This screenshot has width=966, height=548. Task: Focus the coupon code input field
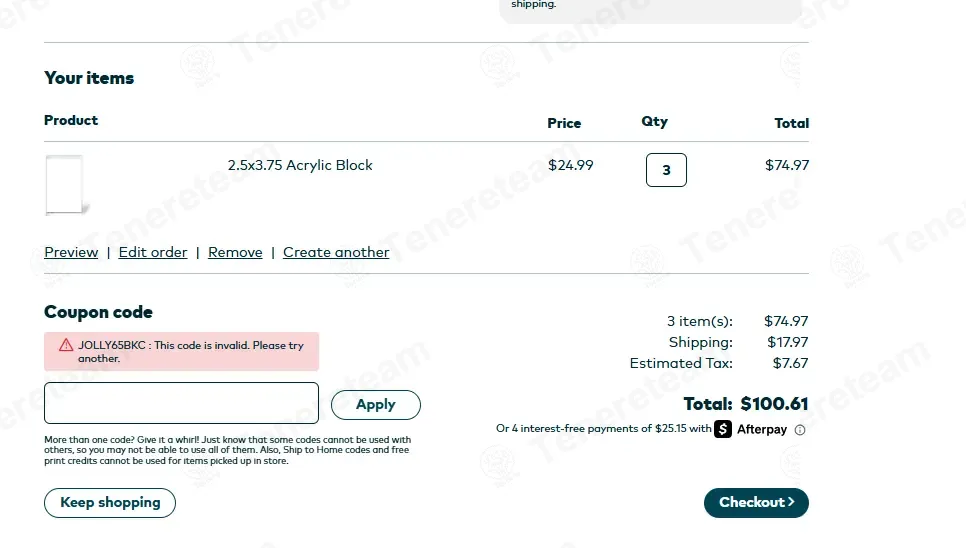pyautogui.click(x=181, y=403)
